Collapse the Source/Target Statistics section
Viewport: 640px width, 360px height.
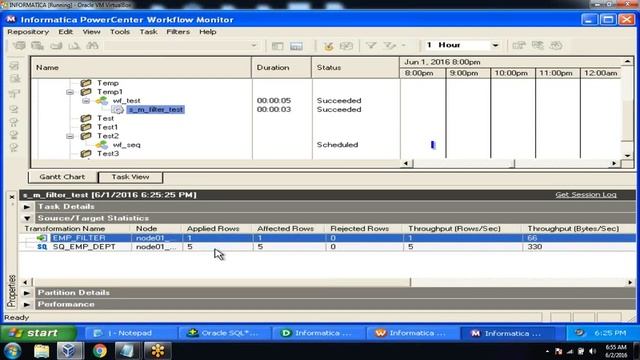(x=27, y=218)
